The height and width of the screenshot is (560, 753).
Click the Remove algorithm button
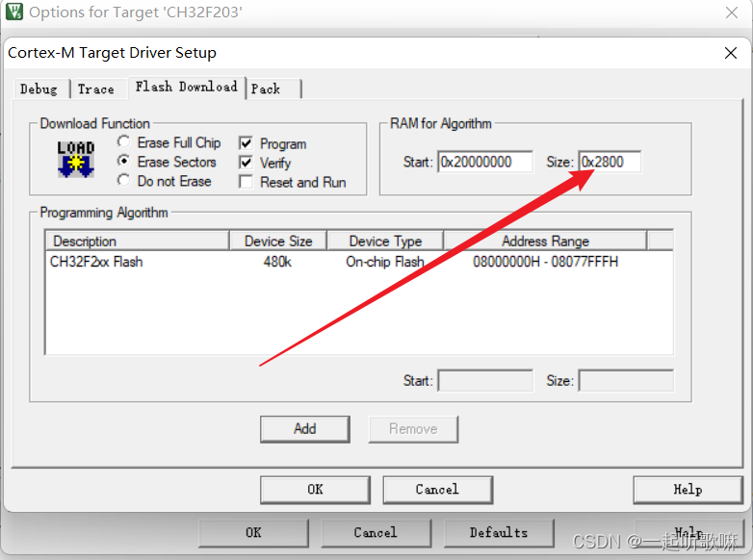pyautogui.click(x=413, y=429)
